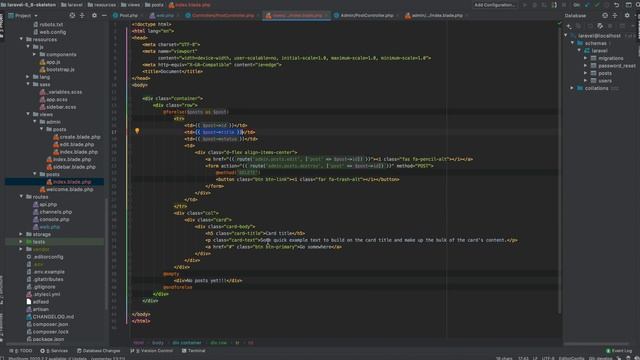Screen dimensions: 640x360
Task: Expand the users table in Database
Action: [586, 81]
